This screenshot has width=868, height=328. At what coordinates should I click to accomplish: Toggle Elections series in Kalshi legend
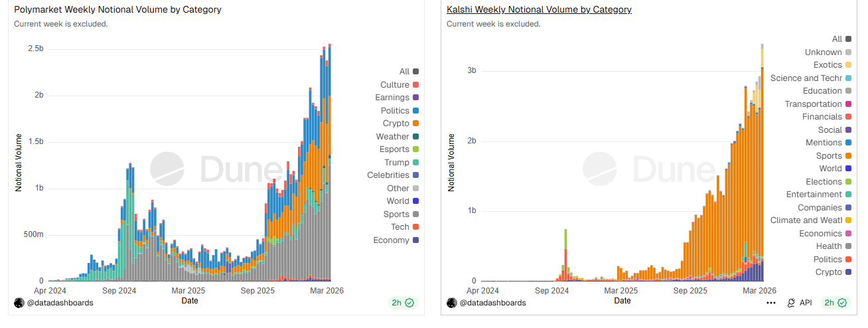(829, 181)
